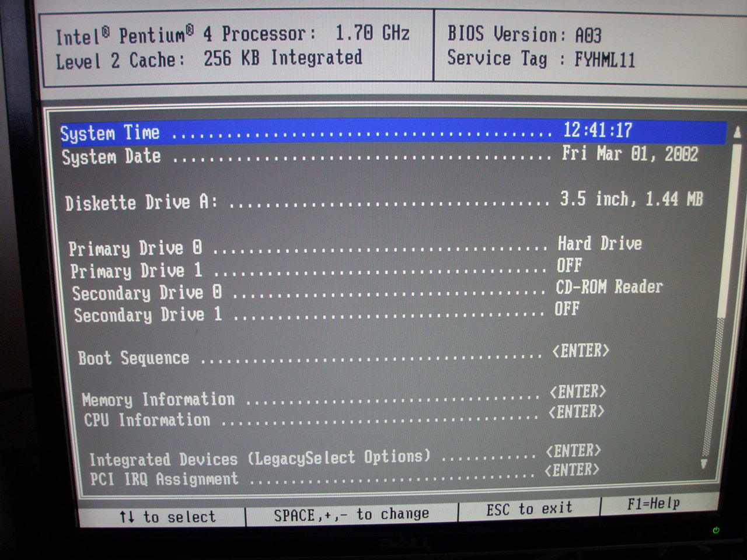Select the Primary Drive 0 row

355,246
